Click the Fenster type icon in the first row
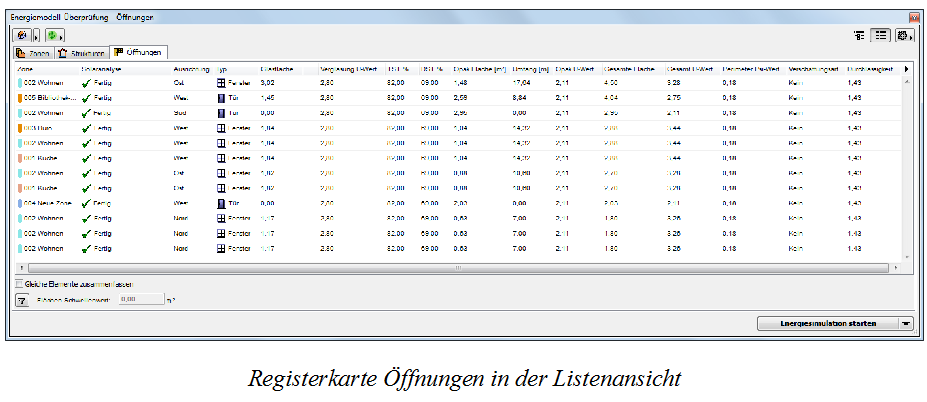Viewport: 927px width, 402px height. coord(222,83)
